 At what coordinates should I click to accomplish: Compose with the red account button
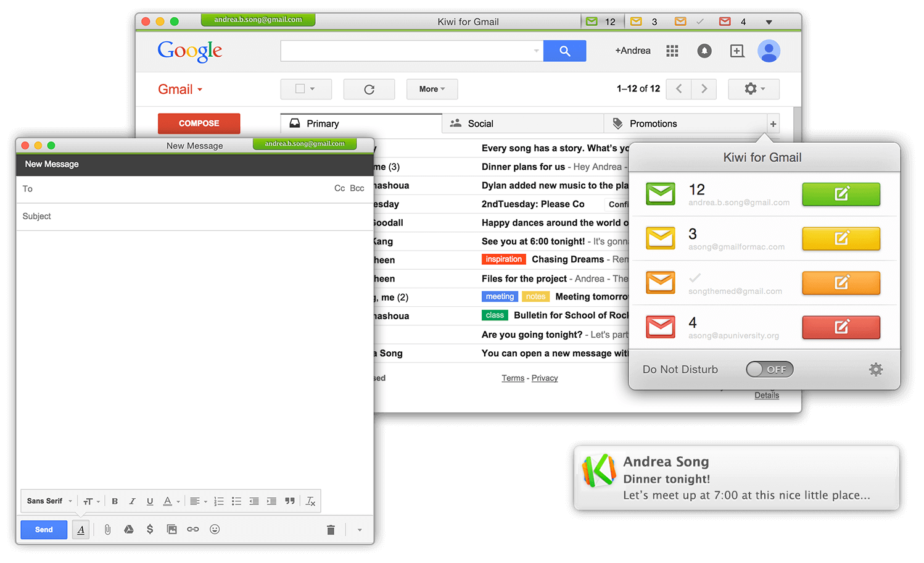[x=841, y=327]
